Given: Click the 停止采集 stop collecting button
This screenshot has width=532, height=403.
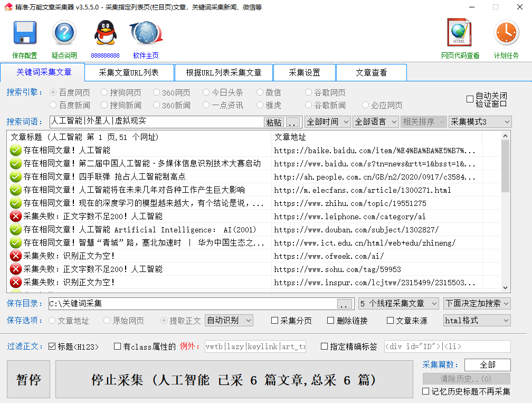Looking at the screenshot, I should (234, 379).
